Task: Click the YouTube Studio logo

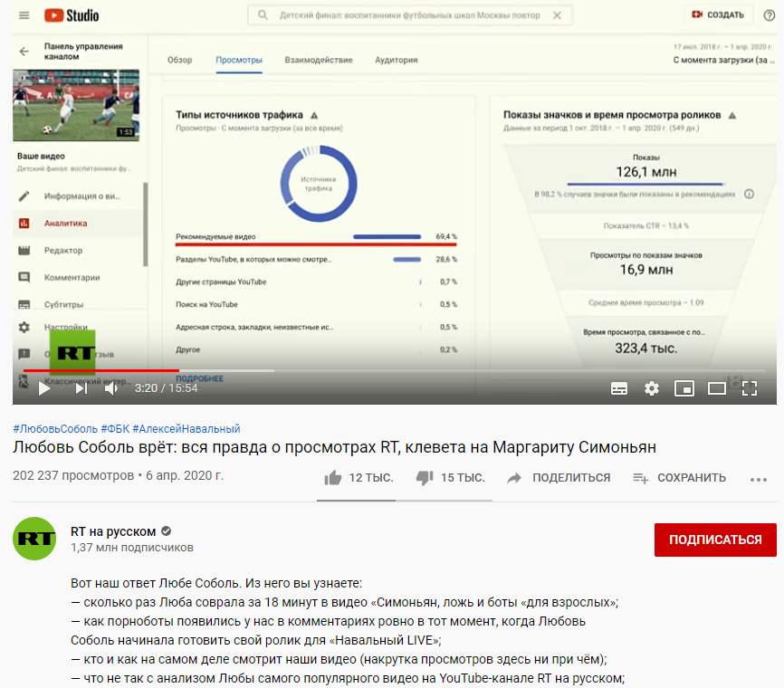Action: (x=72, y=15)
